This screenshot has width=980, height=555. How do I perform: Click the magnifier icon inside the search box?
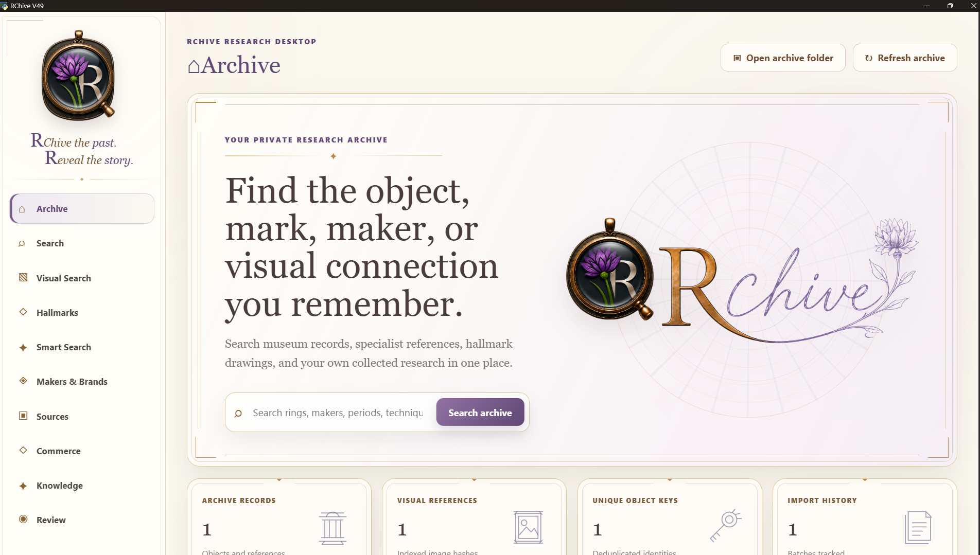coord(238,413)
